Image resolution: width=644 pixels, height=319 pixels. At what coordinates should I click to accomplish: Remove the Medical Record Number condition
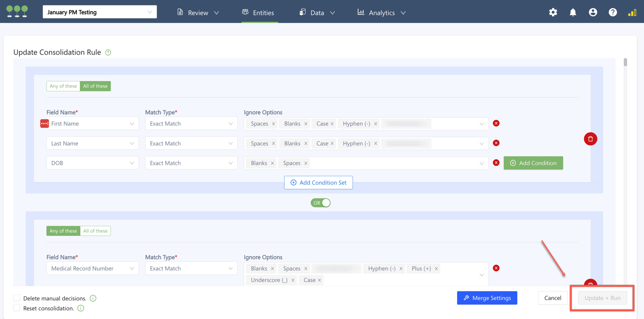pos(496,268)
